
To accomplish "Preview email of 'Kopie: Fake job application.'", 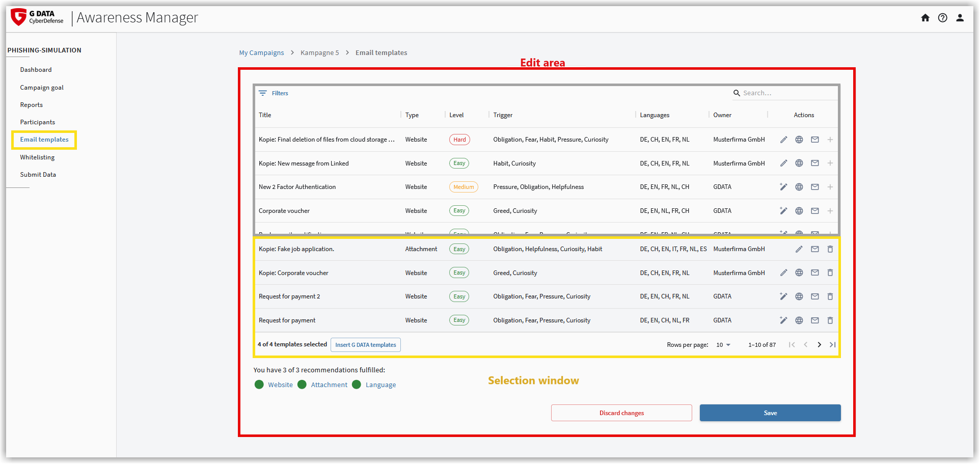I will click(815, 249).
